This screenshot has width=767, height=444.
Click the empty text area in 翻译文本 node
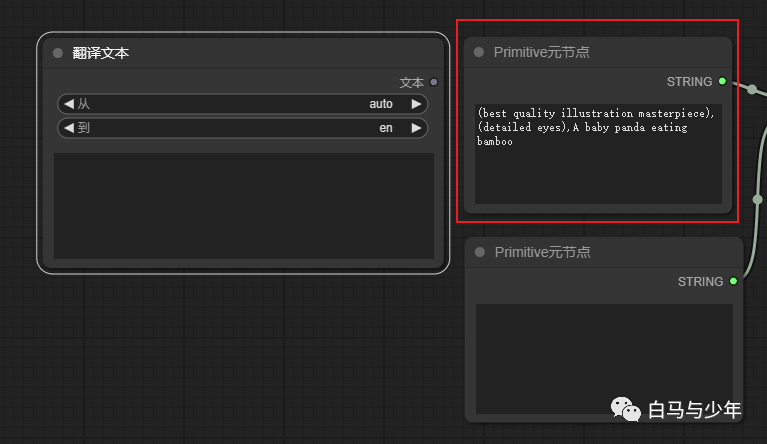tap(243, 205)
